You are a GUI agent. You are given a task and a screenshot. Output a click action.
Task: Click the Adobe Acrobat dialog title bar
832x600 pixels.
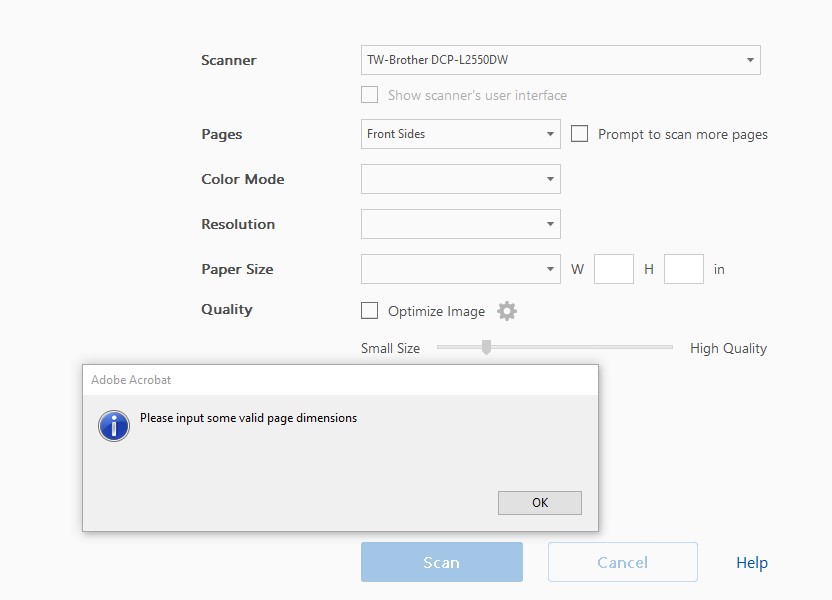340,380
